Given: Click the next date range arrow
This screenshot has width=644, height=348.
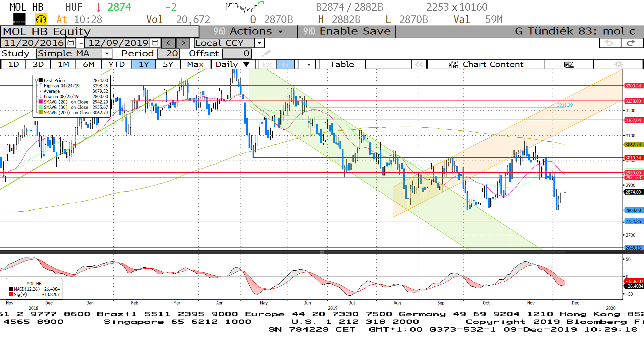Looking at the screenshot, I should pyautogui.click(x=183, y=43).
